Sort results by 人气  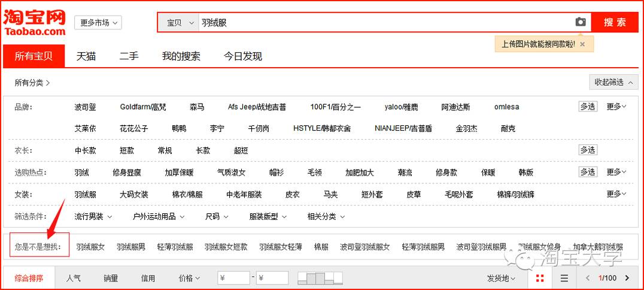(73, 278)
